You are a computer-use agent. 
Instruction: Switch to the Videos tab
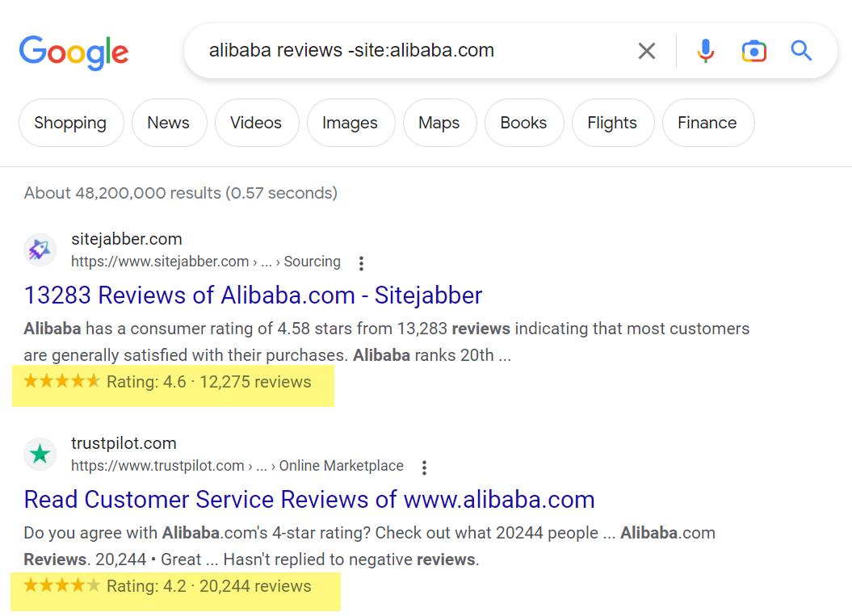(x=256, y=123)
